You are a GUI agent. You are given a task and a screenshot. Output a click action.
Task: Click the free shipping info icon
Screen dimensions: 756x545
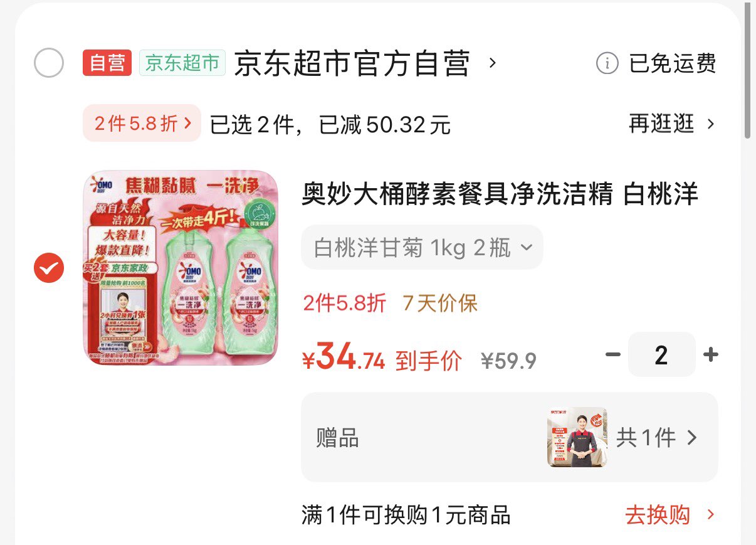[607, 63]
